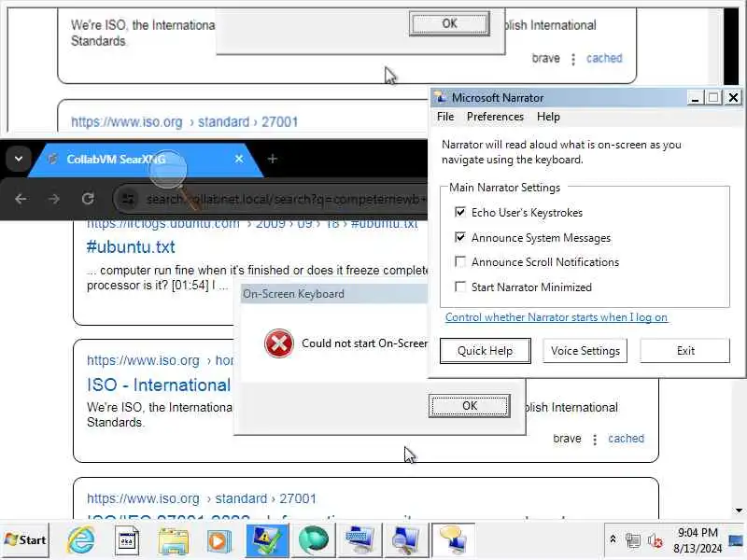Click OK button in the docked magnifier view

449,24
